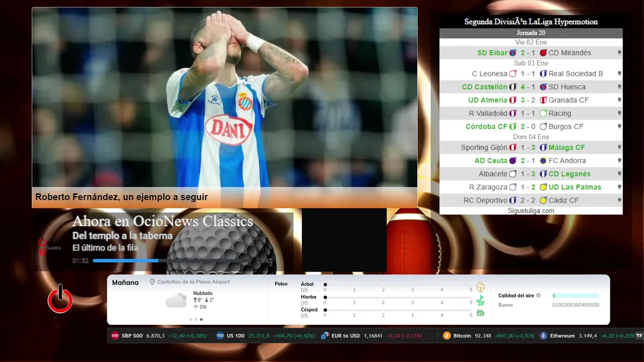Click the venue pin on AD Ceuta row
Viewport: 644px width, 362px height.
tap(619, 161)
